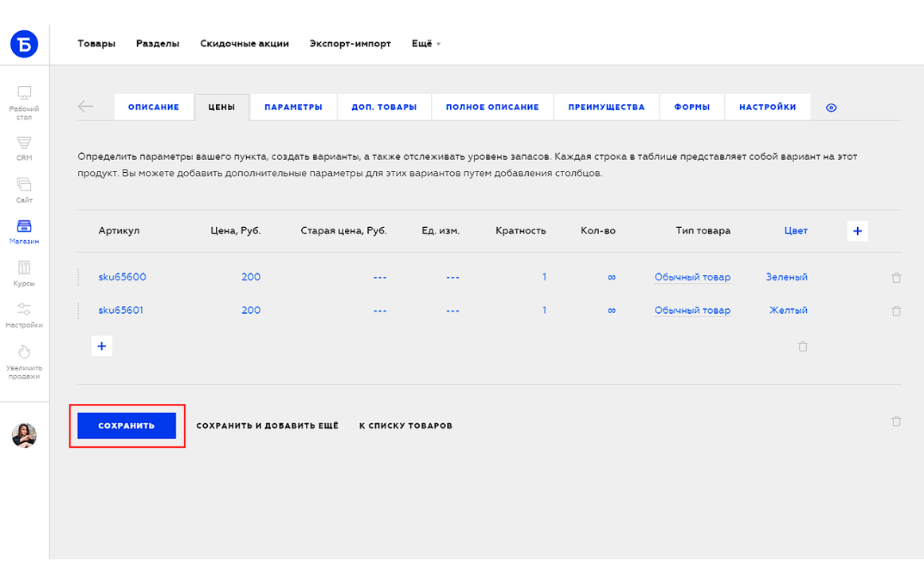
Task: Go back with the left arrow
Action: tap(86, 107)
